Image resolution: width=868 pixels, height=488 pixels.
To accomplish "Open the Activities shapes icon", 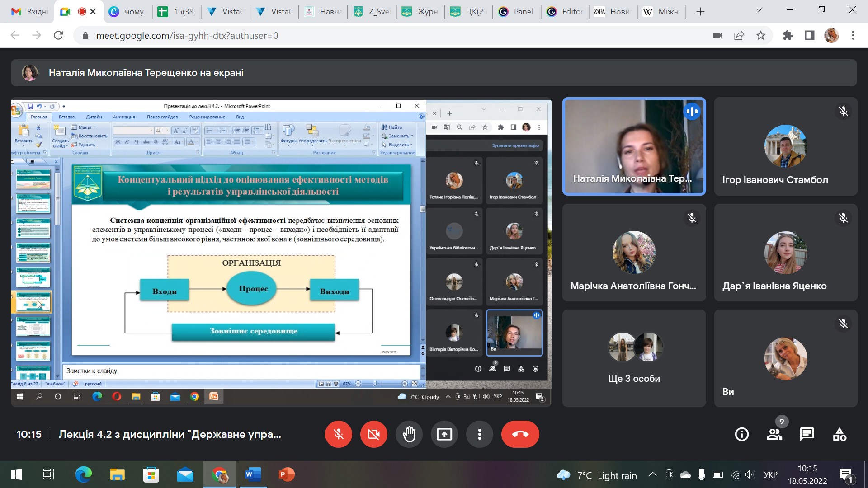I will point(840,434).
